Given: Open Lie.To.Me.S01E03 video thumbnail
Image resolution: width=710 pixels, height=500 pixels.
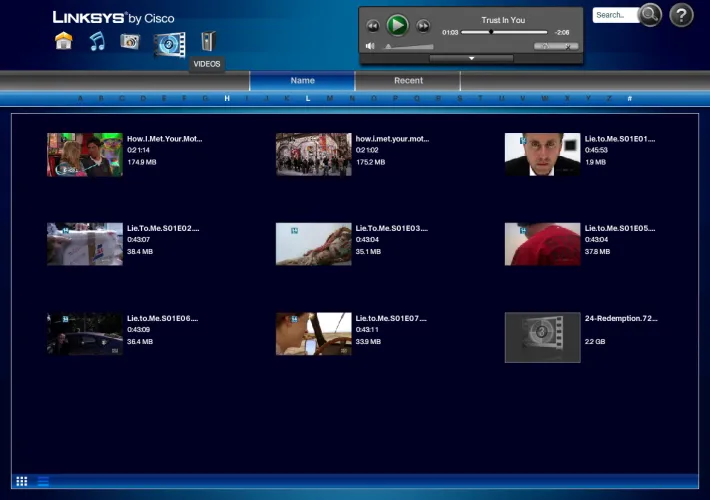Looking at the screenshot, I should pyautogui.click(x=313, y=244).
